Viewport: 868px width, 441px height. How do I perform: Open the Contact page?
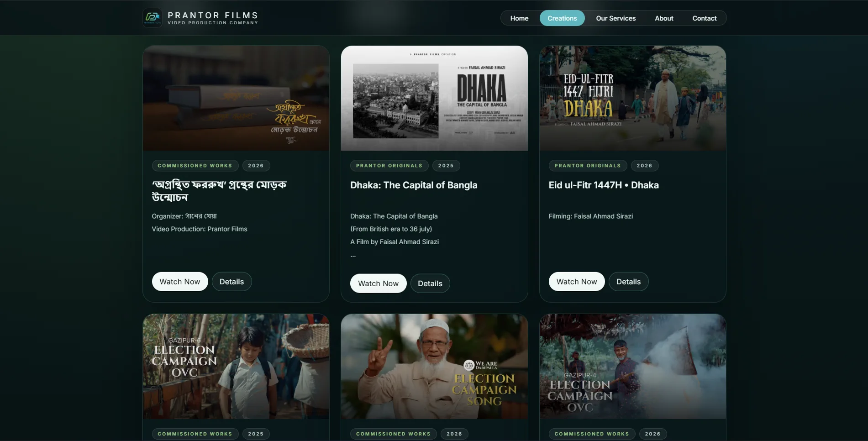(x=704, y=18)
